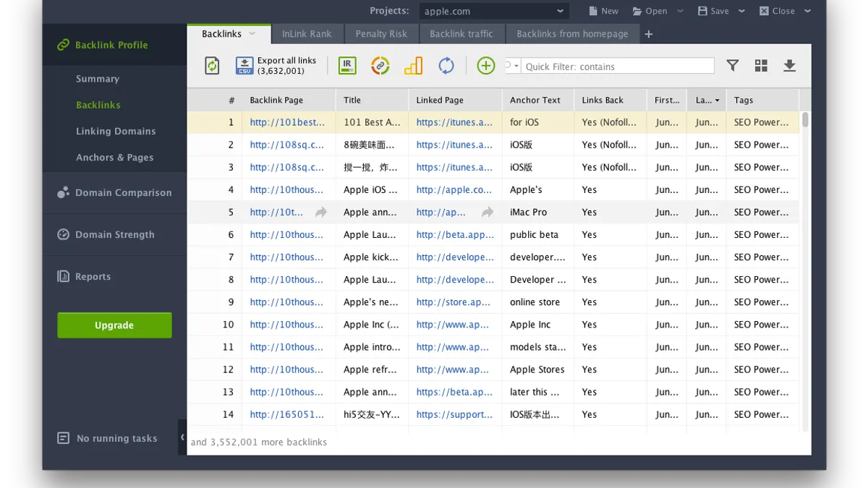Screen dimensions: 868x488
Task: Click the download arrow icon at toolbar right
Action: point(789,66)
